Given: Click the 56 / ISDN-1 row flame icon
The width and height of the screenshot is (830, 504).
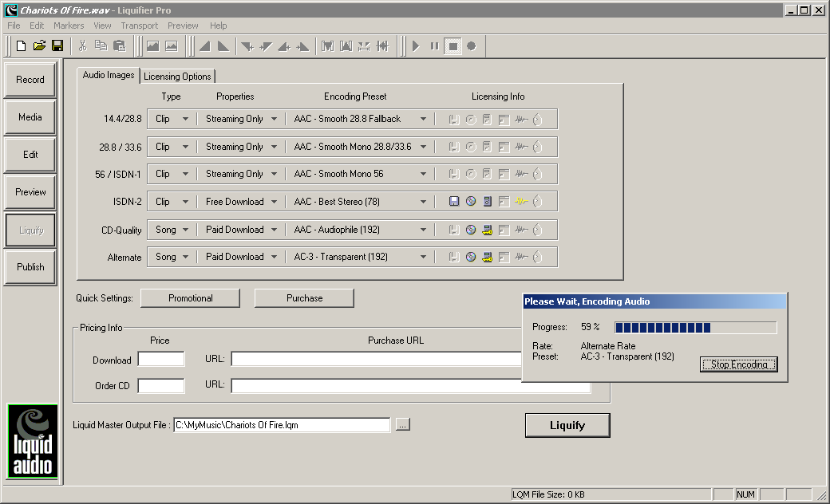Looking at the screenshot, I should [537, 174].
